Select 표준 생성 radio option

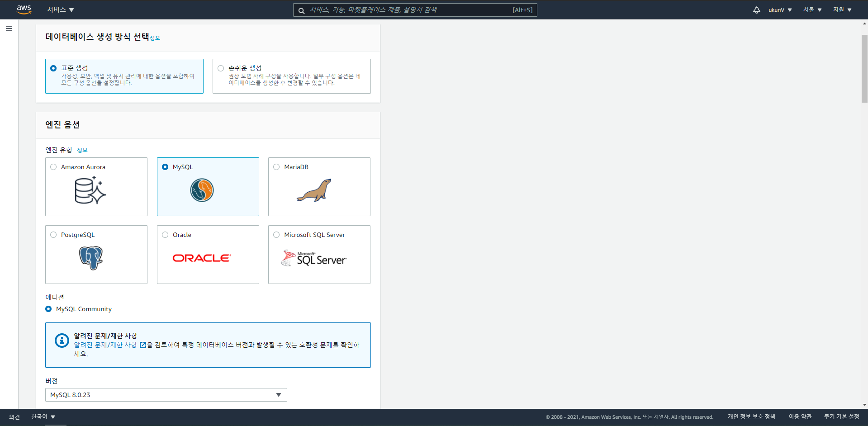pos(53,68)
